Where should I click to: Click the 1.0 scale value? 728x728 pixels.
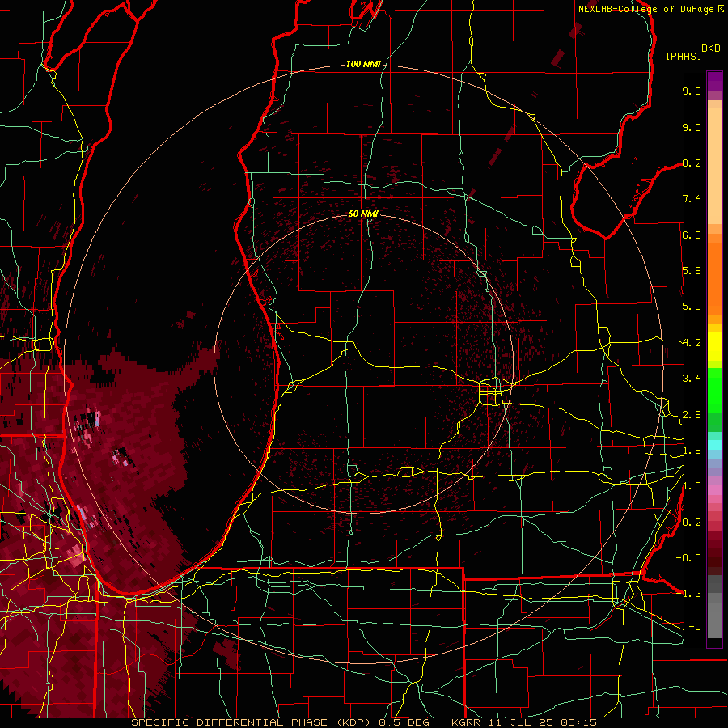[692, 486]
